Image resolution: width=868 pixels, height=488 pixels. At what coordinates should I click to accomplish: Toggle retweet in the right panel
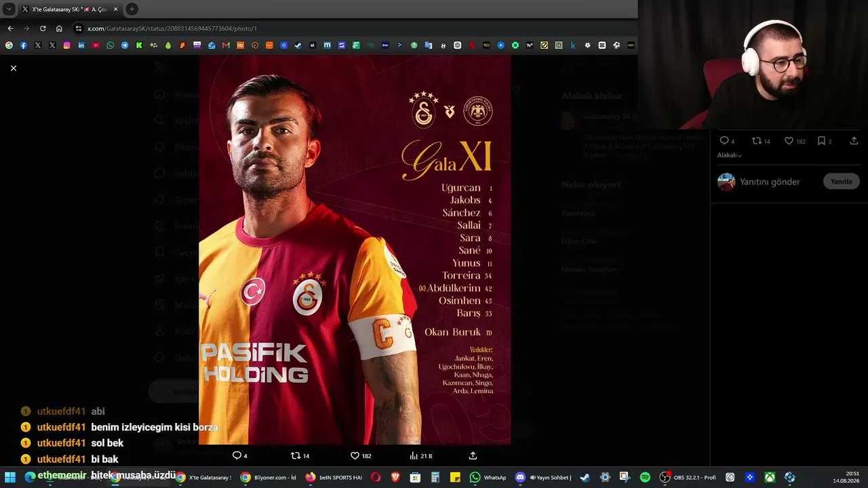(761, 141)
